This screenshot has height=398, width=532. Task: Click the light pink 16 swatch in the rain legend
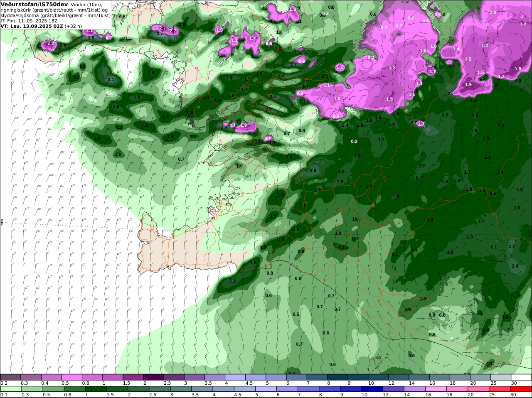[436, 389]
